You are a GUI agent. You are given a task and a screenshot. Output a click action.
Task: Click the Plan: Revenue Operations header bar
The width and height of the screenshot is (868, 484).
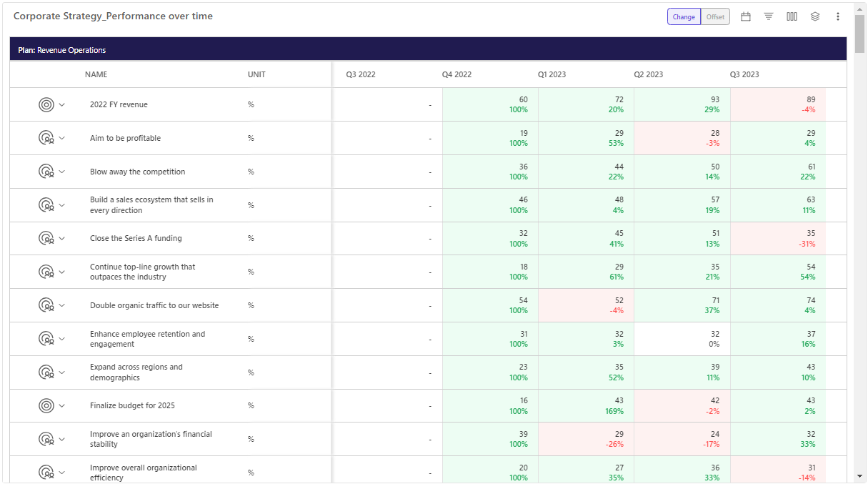click(428, 50)
